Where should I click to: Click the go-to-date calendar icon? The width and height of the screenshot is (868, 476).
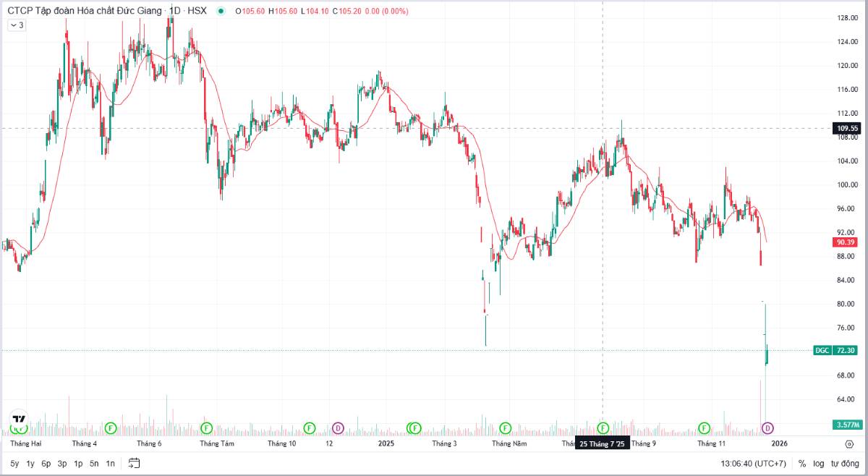[x=134, y=463]
